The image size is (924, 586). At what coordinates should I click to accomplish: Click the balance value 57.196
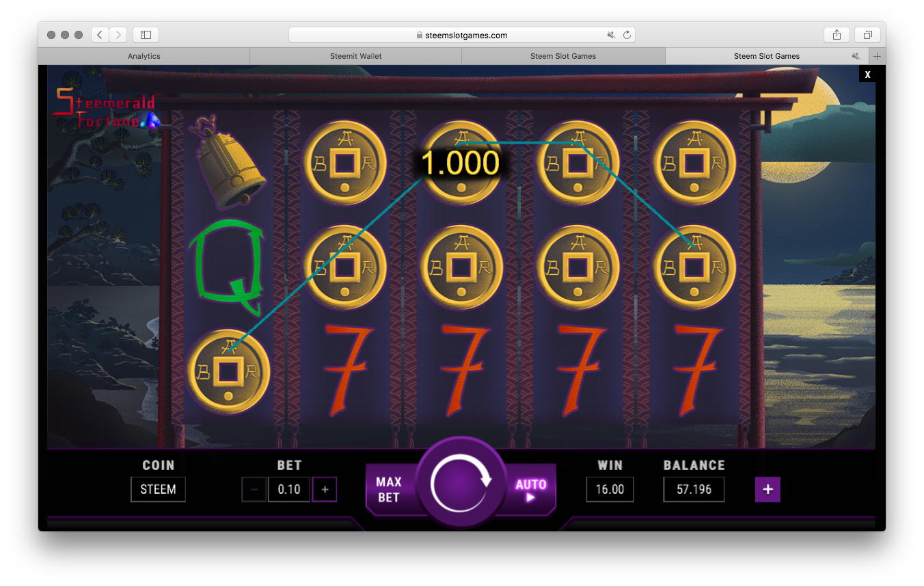click(694, 490)
